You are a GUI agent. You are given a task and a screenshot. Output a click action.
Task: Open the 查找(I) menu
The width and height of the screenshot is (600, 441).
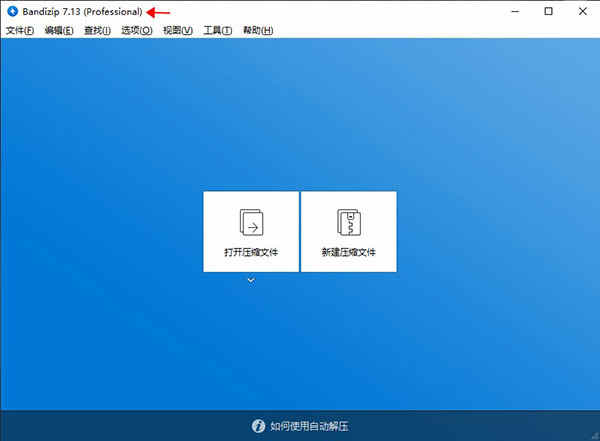coord(98,30)
